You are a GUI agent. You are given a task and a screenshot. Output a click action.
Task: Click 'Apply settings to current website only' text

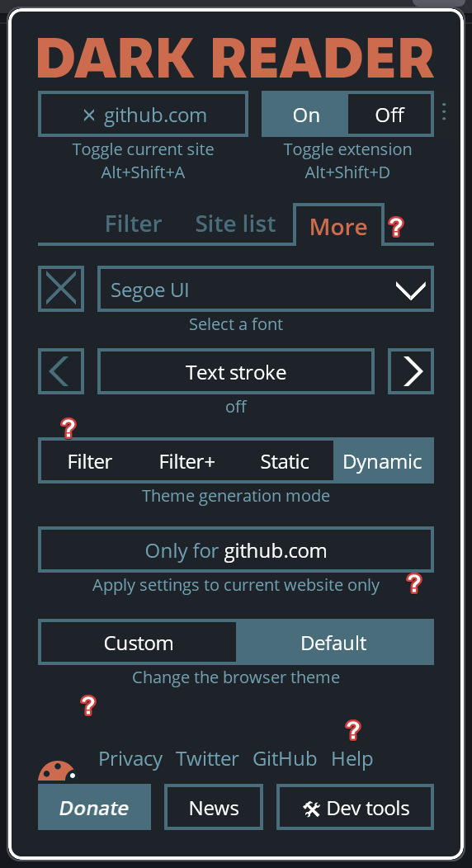coord(236,585)
